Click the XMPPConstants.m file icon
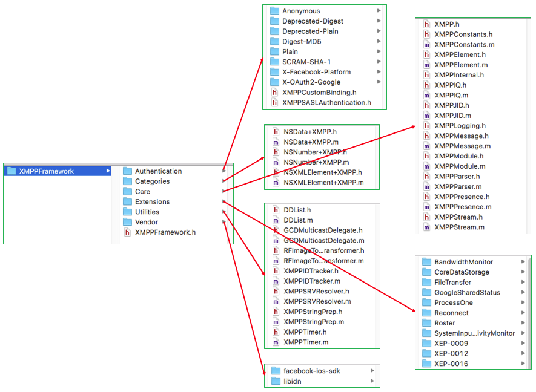The width and height of the screenshot is (536, 392). click(x=426, y=44)
